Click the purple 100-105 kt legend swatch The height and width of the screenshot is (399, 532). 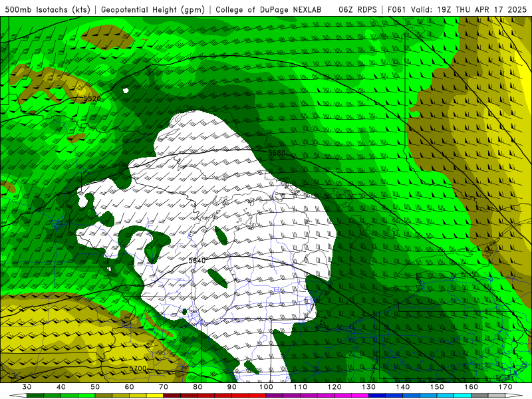point(275,396)
